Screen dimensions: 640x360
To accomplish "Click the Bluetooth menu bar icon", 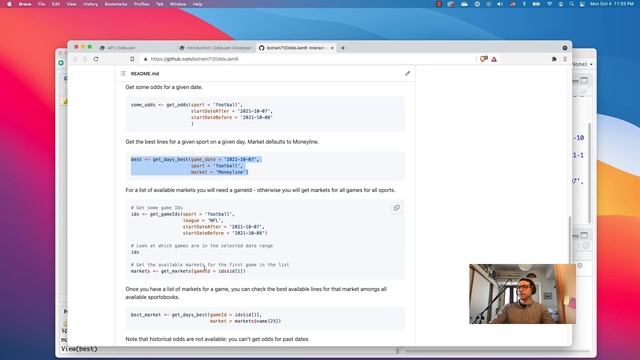I will click(x=524, y=4).
